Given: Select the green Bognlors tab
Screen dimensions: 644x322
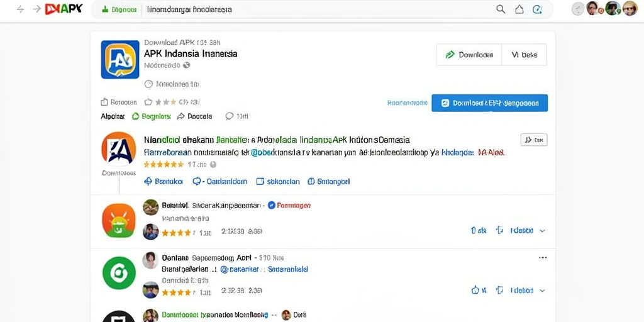Looking at the screenshot, I should [x=151, y=116].
